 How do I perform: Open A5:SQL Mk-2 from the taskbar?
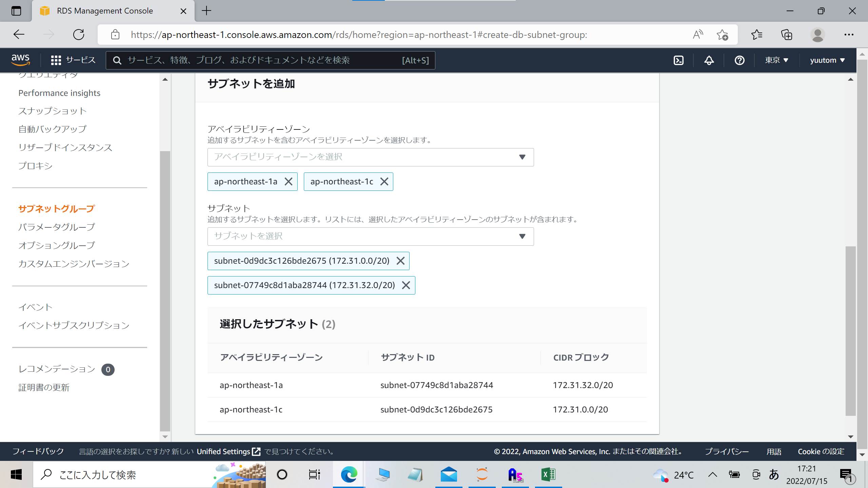coord(516,474)
